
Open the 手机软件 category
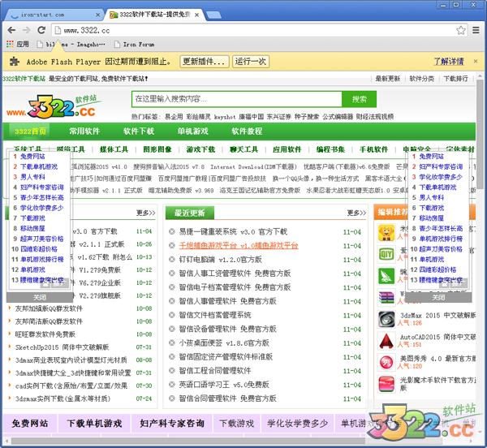pos(373,149)
